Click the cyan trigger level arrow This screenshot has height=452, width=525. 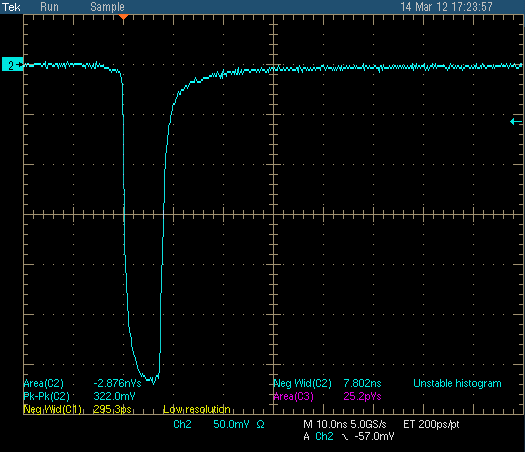516,122
